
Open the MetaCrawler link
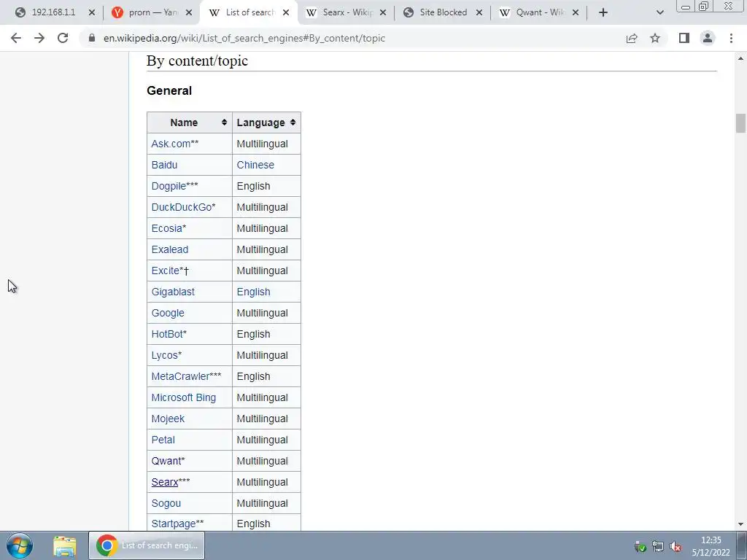click(x=180, y=376)
